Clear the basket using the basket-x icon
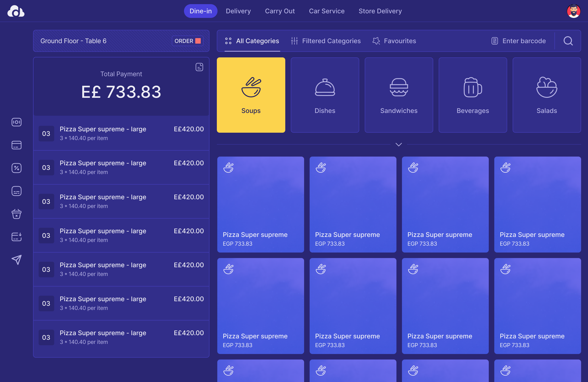 pos(16,214)
